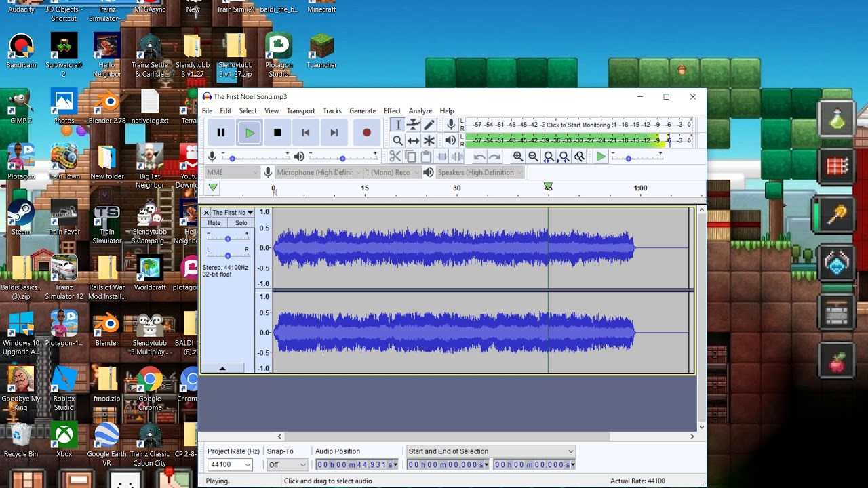
Task: Open the Generate menu
Action: pos(363,110)
